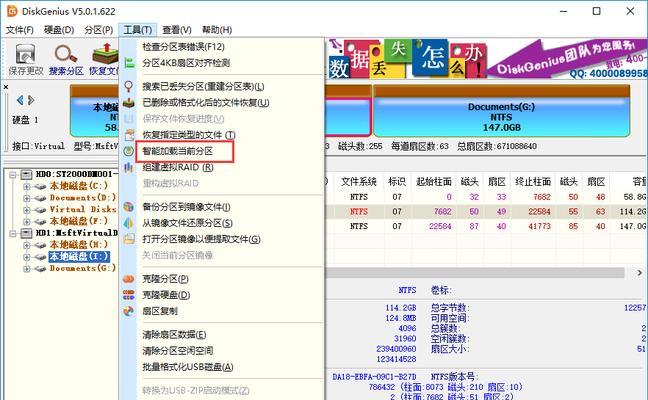The width and height of the screenshot is (648, 400).
Task: Click the 起始柱面 column header
Action: click(434, 181)
